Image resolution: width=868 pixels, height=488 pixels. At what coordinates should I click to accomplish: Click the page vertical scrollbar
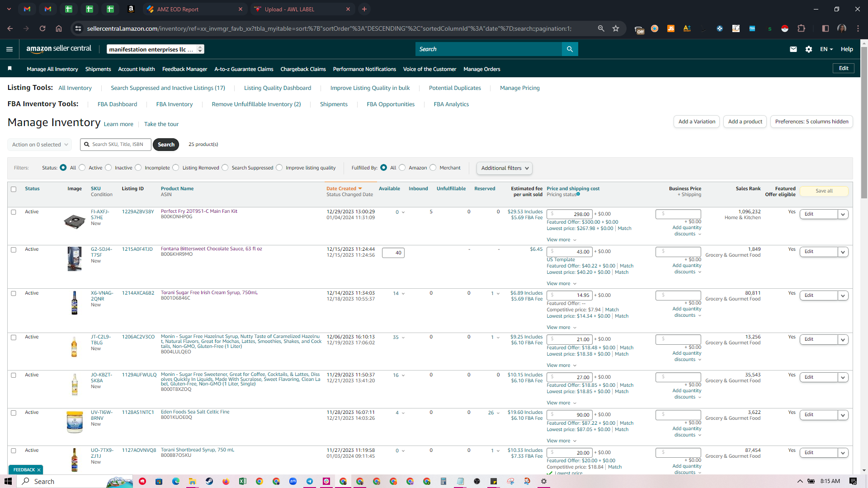tap(864, 122)
